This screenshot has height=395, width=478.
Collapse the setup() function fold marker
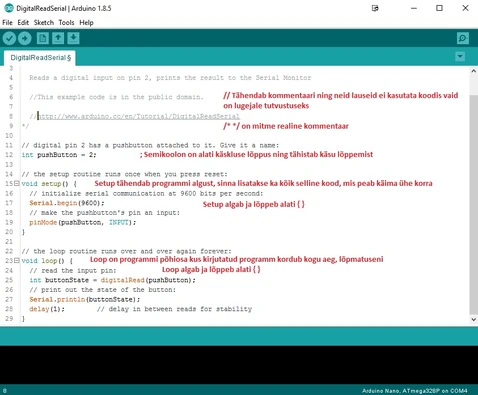point(17,183)
